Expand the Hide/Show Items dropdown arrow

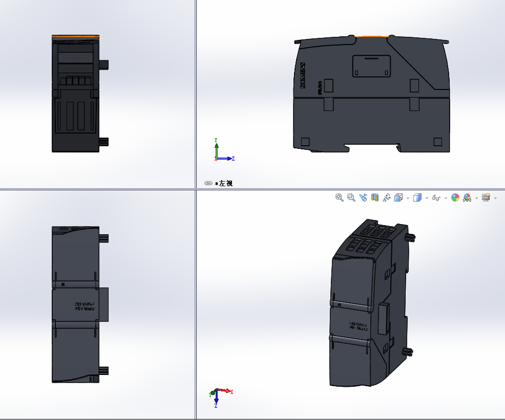pyautogui.click(x=446, y=198)
